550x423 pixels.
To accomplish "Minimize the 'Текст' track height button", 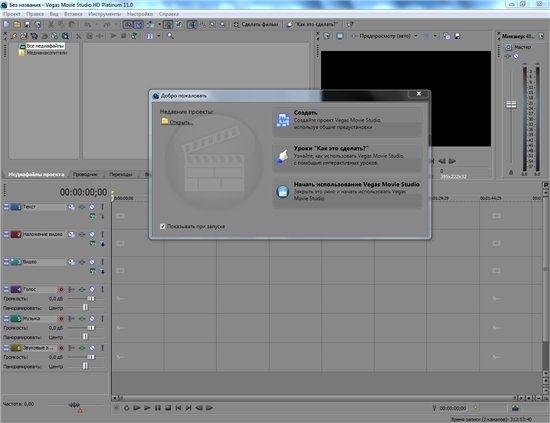I will pyautogui.click(x=6, y=207).
